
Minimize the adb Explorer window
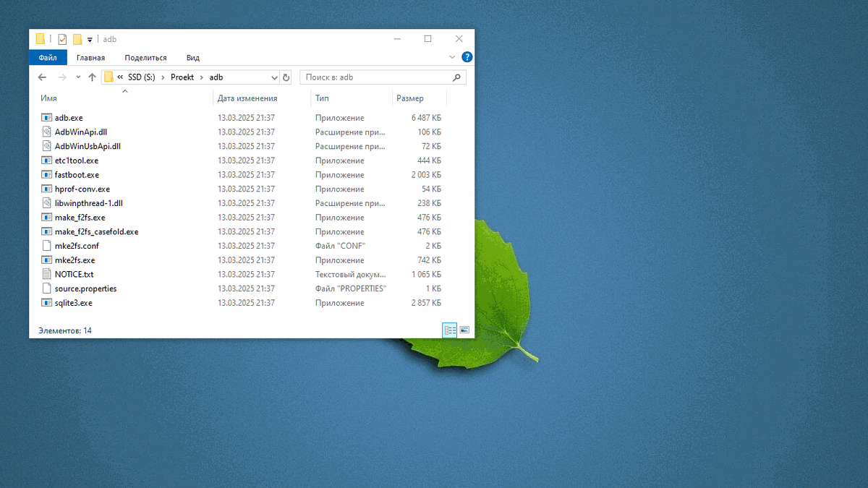tap(397, 39)
